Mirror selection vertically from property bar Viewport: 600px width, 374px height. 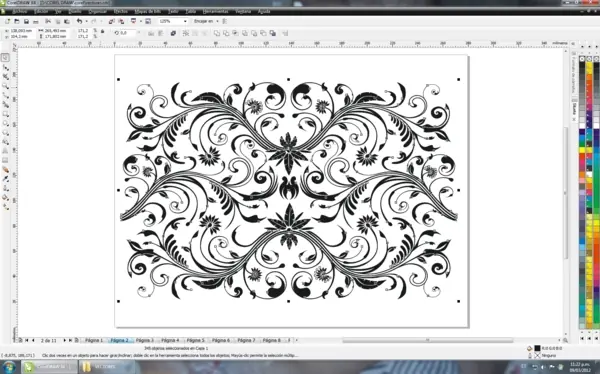point(160,33)
